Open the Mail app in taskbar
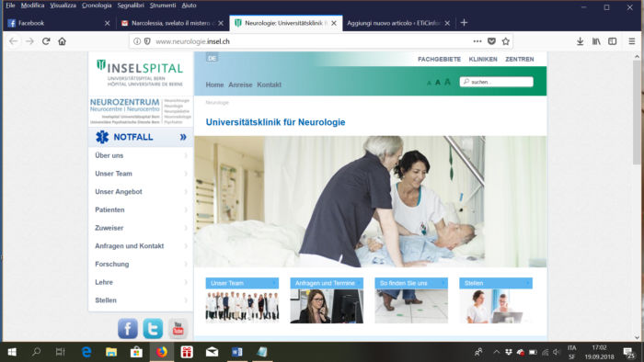This screenshot has height=362, width=644. (x=212, y=352)
